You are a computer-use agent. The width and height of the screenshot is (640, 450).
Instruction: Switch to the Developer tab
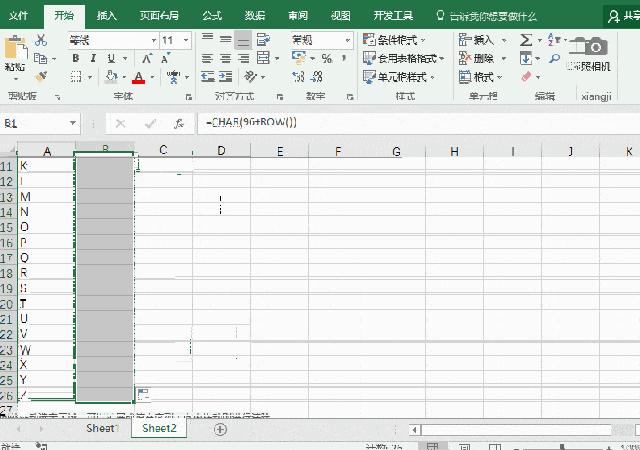click(x=393, y=16)
